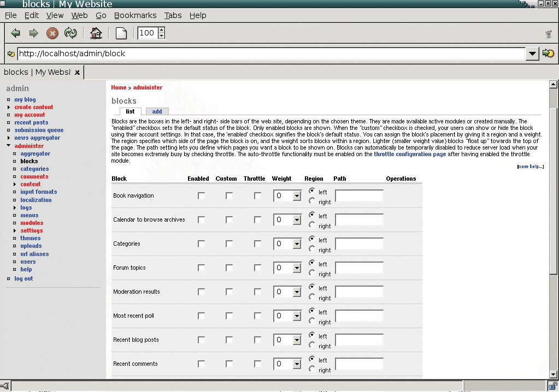Check Custom for Moderation results
This screenshot has height=392, width=559.
(230, 292)
